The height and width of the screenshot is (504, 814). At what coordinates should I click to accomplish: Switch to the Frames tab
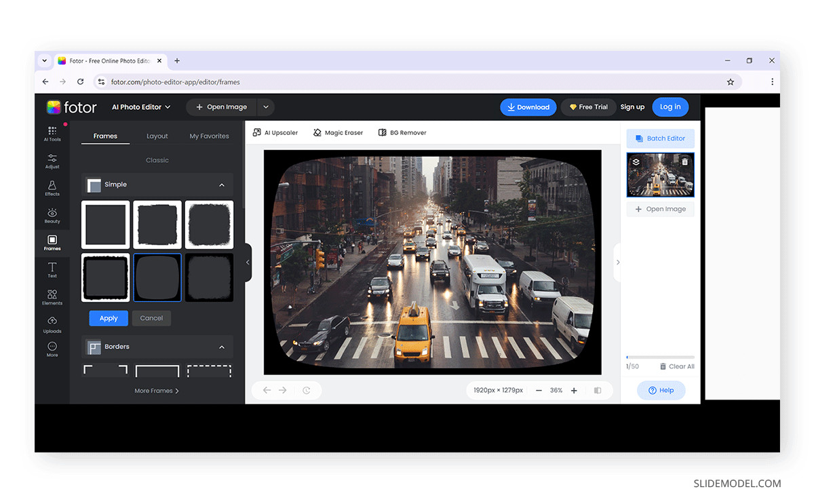(x=105, y=136)
